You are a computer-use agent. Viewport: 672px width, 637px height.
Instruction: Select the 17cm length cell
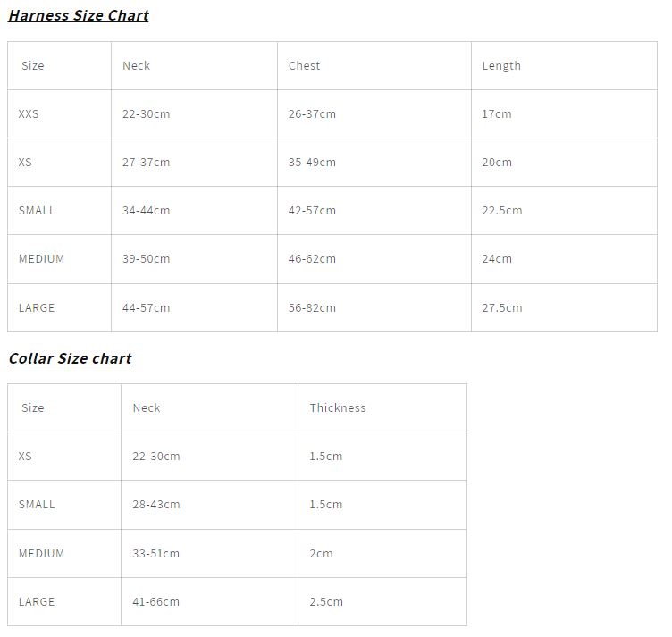click(x=497, y=114)
